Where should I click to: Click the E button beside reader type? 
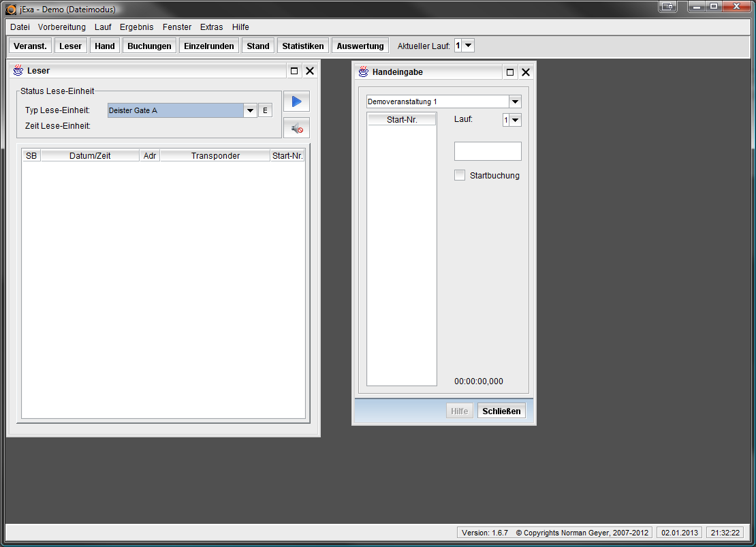(x=265, y=110)
